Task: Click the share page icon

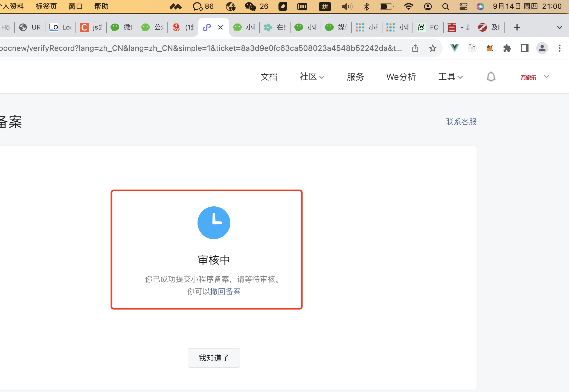Action: tap(415, 48)
